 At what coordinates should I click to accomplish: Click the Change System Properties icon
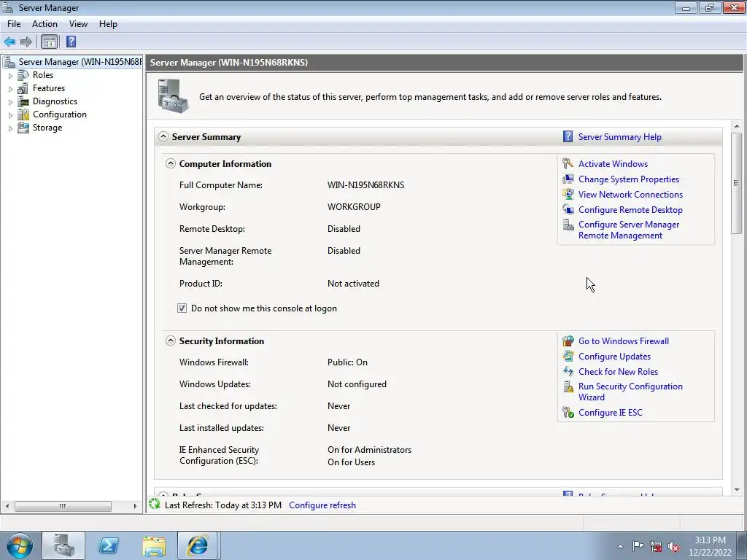[x=568, y=179]
